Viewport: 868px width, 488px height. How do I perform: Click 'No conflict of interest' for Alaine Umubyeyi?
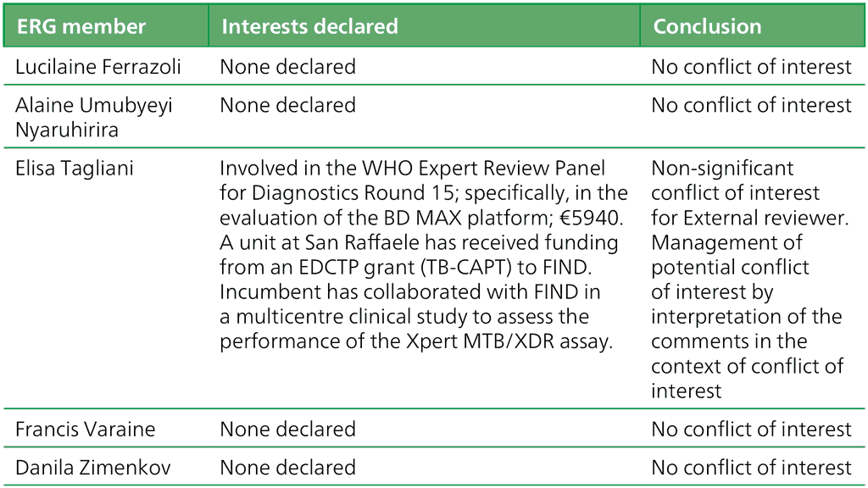(751, 106)
